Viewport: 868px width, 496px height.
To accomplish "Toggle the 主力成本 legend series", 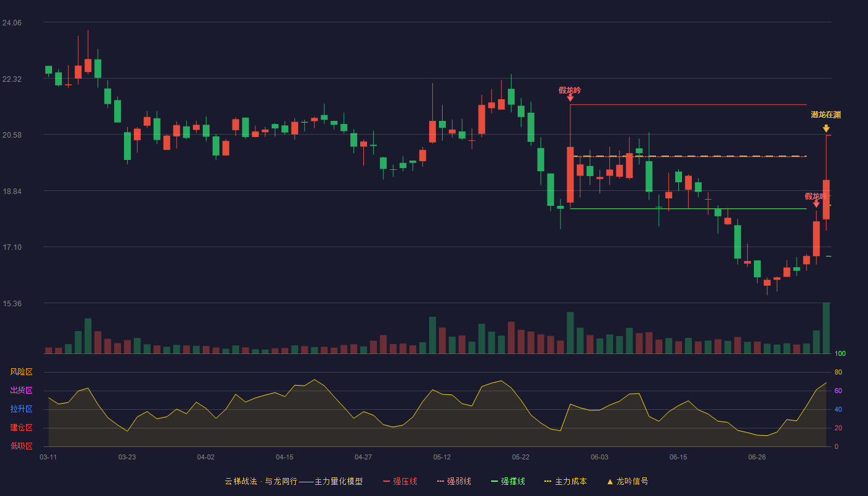I will (565, 481).
